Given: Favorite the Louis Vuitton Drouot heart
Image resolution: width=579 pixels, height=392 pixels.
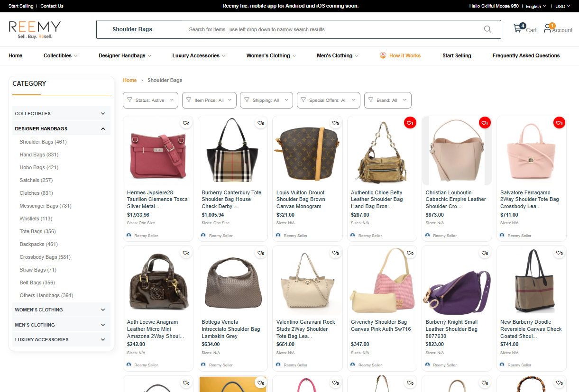Looking at the screenshot, I should coord(335,123).
